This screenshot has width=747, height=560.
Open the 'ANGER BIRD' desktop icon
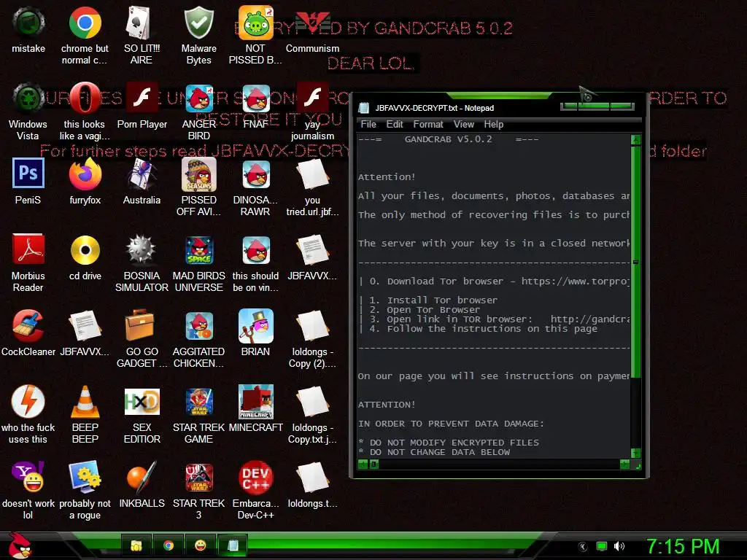click(x=198, y=98)
